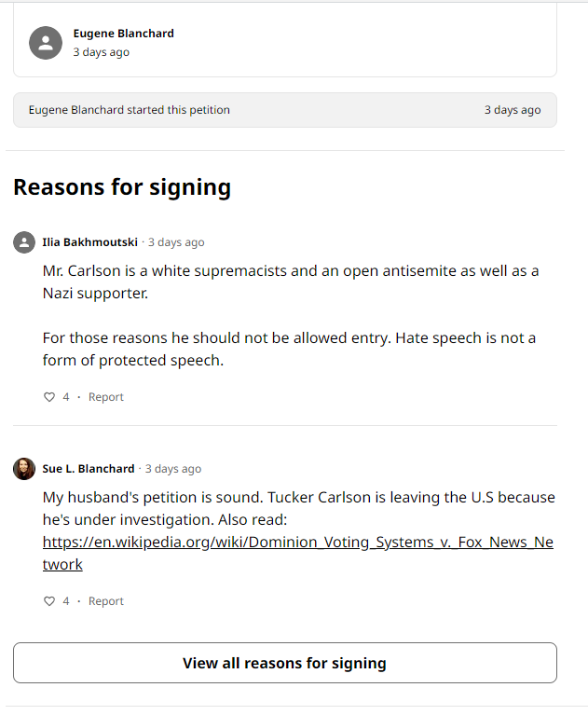
Task: Open Eugene Blanchard's name in the starter card
Action: click(124, 34)
